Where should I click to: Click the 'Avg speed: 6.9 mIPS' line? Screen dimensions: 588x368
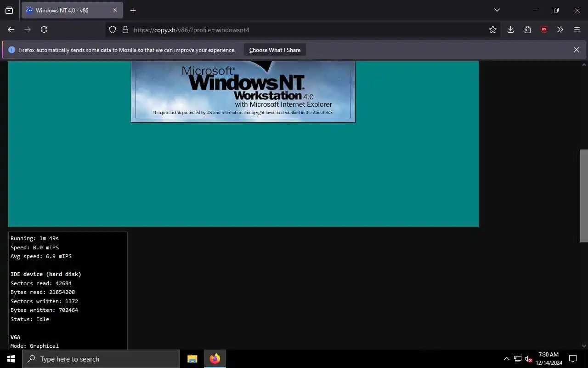click(x=41, y=256)
